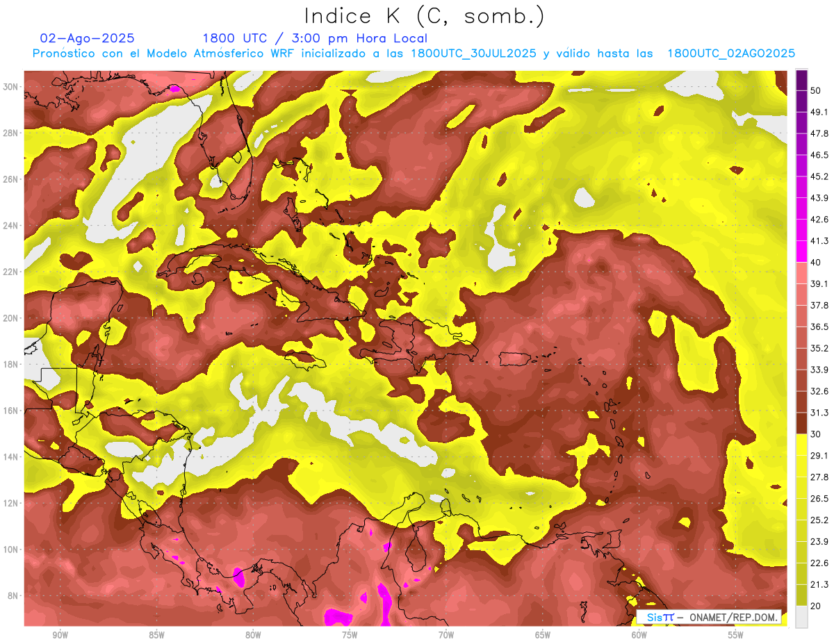The height and width of the screenshot is (644, 834).
Task: Click the salmon swatch between 39.1 and 40
Action: [x=801, y=273]
